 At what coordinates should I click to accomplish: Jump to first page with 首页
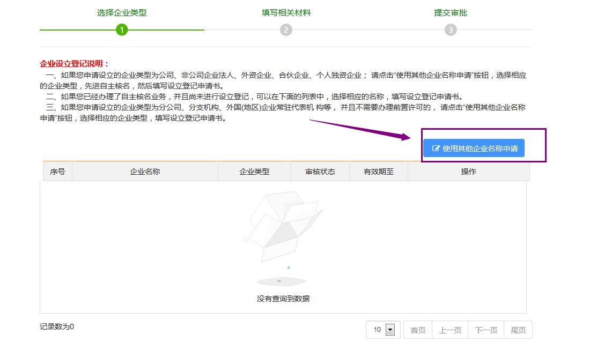418,330
